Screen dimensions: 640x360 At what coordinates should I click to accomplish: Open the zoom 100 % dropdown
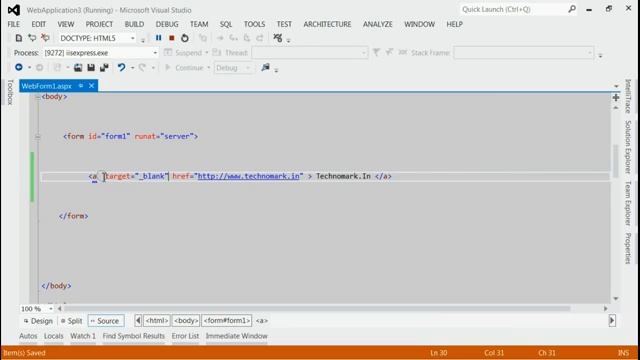51,309
